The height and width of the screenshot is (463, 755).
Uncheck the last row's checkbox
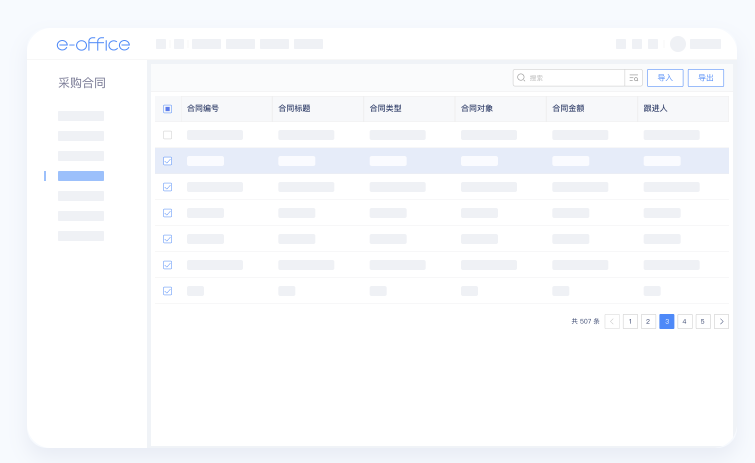167,291
